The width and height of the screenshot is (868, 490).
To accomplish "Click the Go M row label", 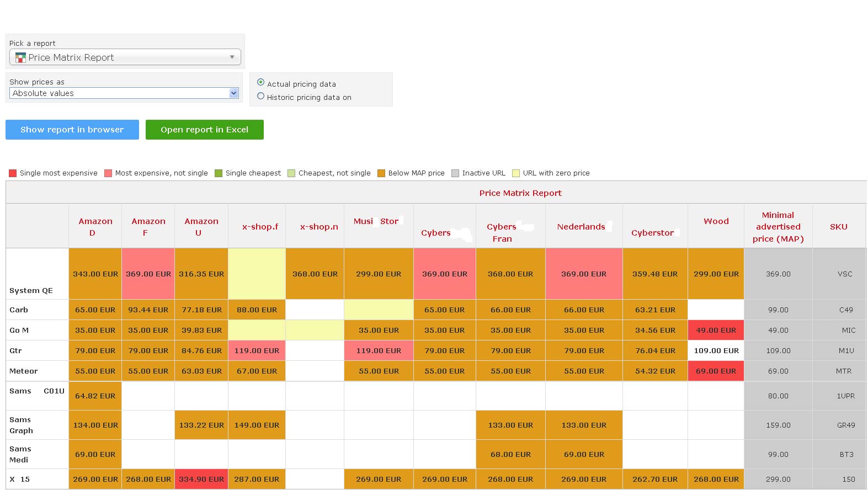I will [19, 331].
